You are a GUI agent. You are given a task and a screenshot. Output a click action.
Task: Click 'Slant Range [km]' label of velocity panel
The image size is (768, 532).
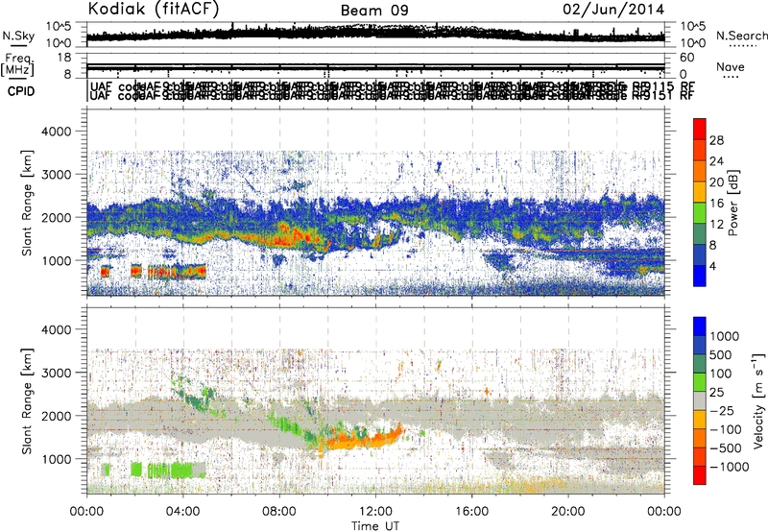27,401
